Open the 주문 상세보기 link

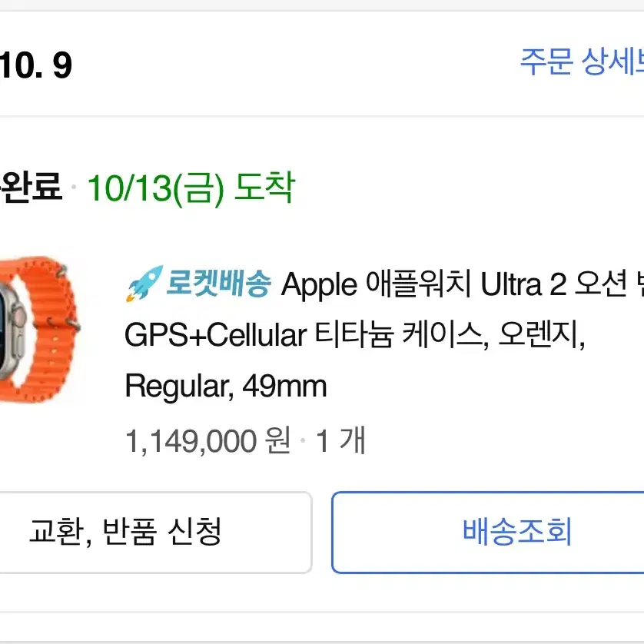tap(582, 61)
